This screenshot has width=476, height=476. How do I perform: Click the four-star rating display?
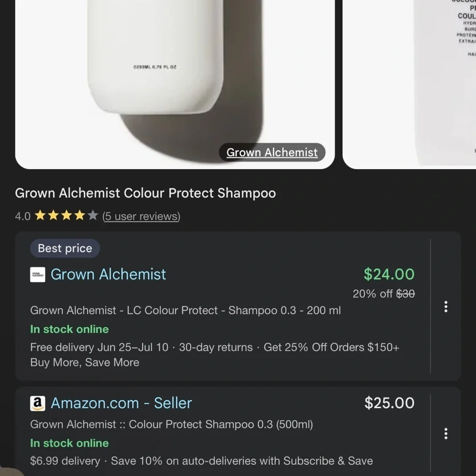[x=66, y=216]
